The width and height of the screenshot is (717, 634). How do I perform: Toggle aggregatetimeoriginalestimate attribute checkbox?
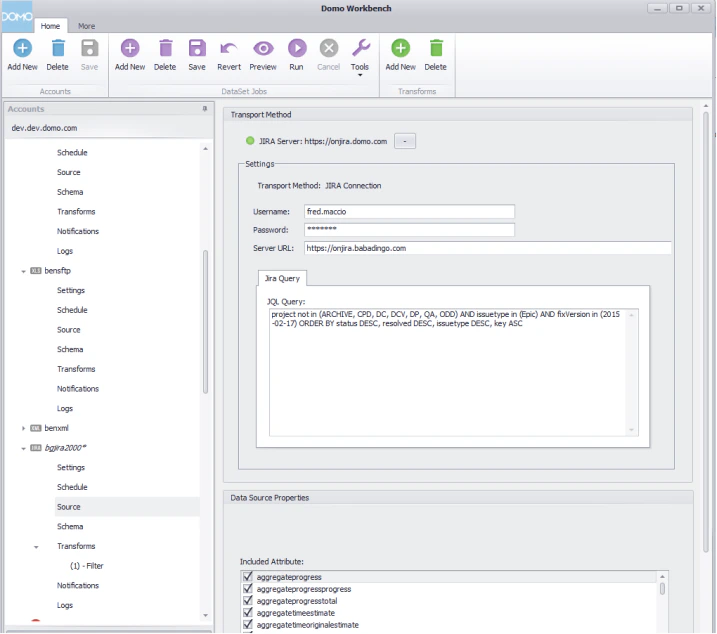click(248, 624)
